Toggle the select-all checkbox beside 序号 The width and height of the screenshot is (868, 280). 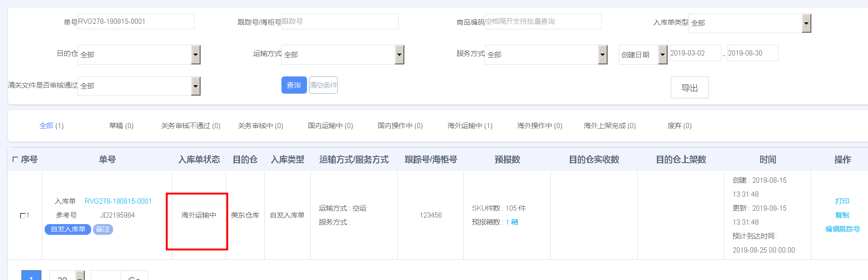pyautogui.click(x=15, y=159)
